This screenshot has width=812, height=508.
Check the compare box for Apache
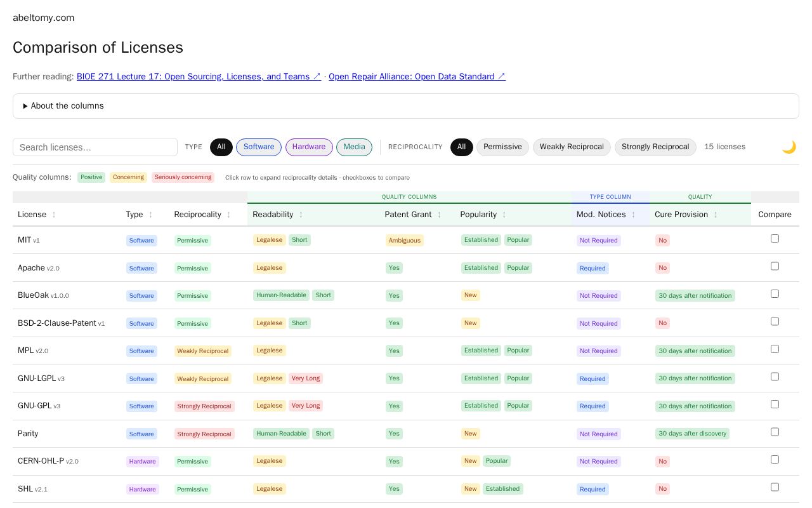click(x=775, y=266)
